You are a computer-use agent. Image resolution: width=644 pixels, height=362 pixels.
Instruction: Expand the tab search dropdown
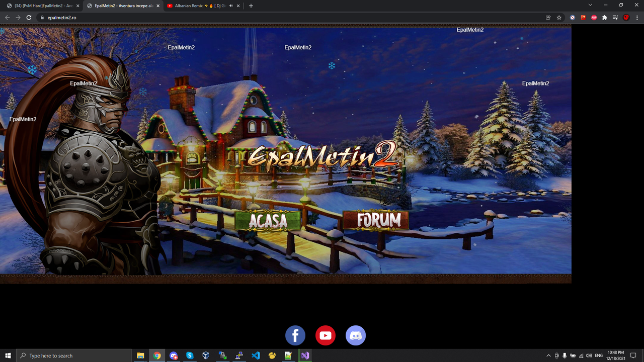coord(590,5)
